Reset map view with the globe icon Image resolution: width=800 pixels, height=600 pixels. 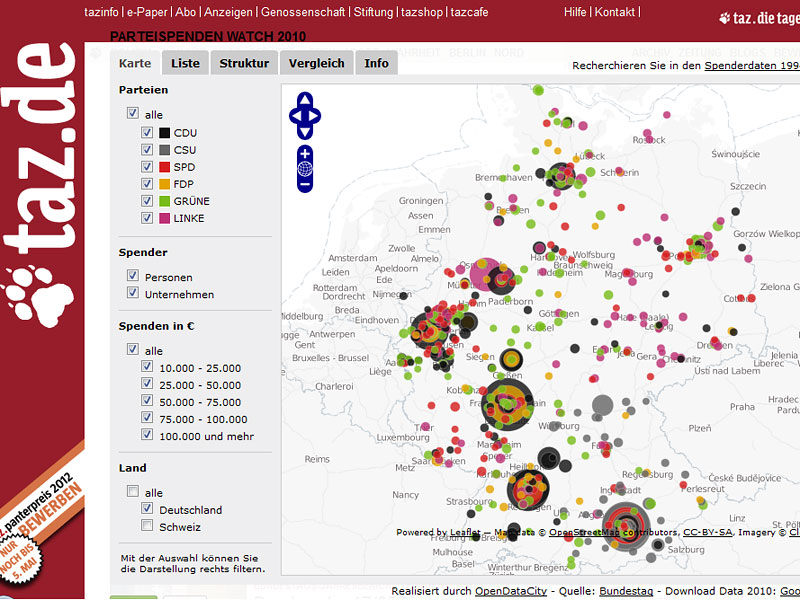tap(305, 168)
